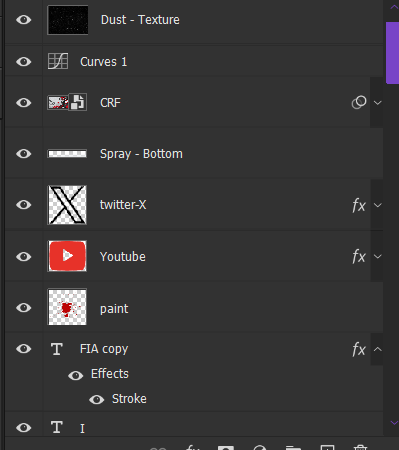Expand twitter-X layer effects list

point(378,205)
